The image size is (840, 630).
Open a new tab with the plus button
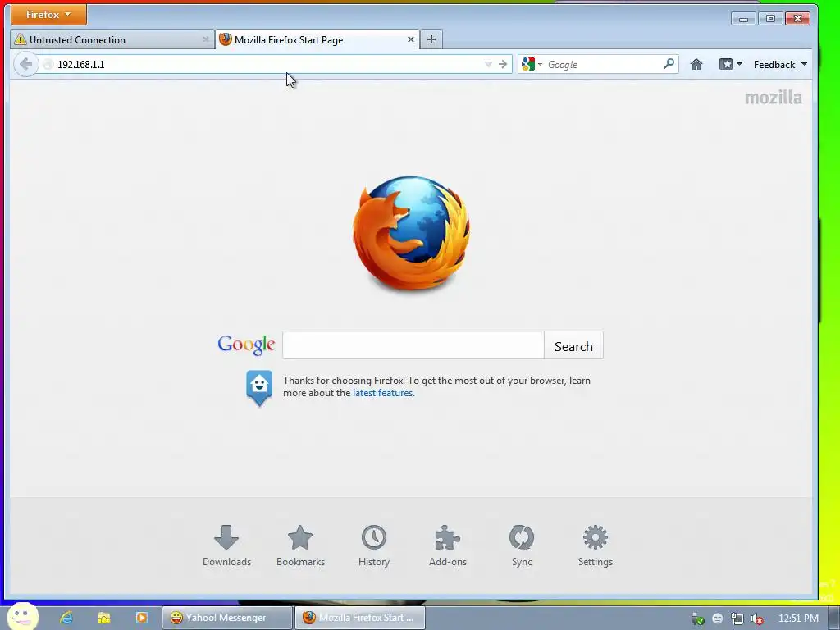pyautogui.click(x=431, y=39)
